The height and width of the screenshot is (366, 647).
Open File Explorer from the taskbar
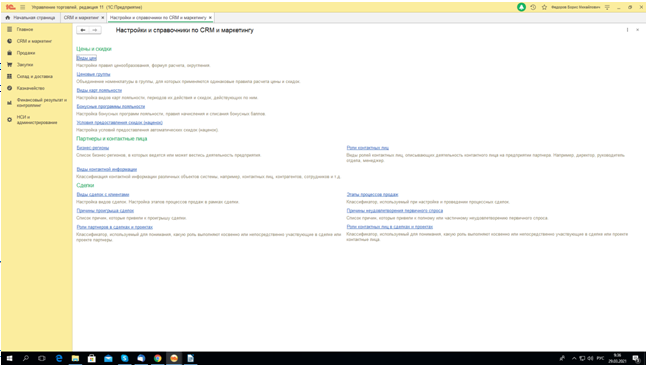pos(75,358)
